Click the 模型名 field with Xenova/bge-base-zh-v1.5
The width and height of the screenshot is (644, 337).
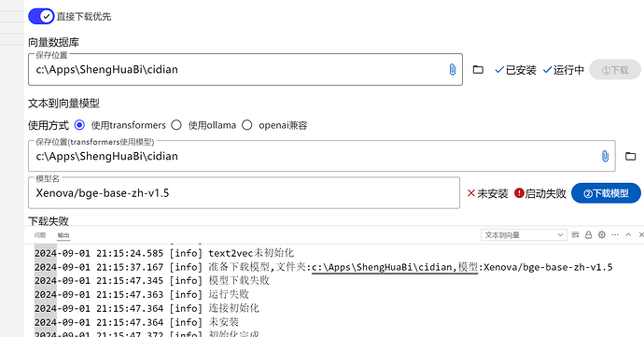click(x=244, y=192)
